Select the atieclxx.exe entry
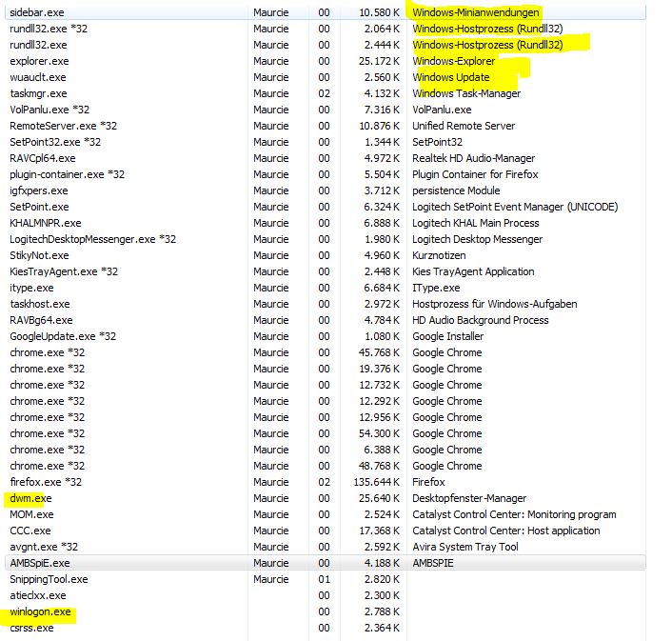This screenshot has height=641, width=672. (38, 595)
